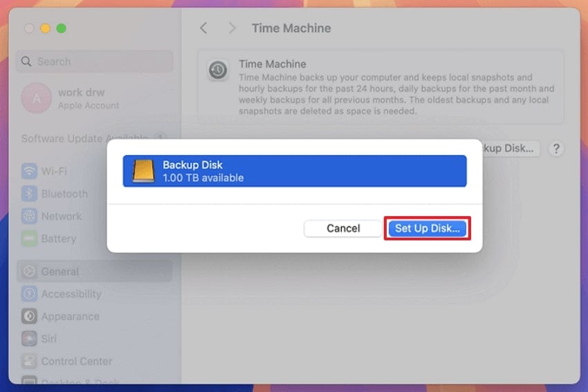Viewport: 588px width, 392px height.
Task: Go back using the left chevron
Action: tap(203, 28)
